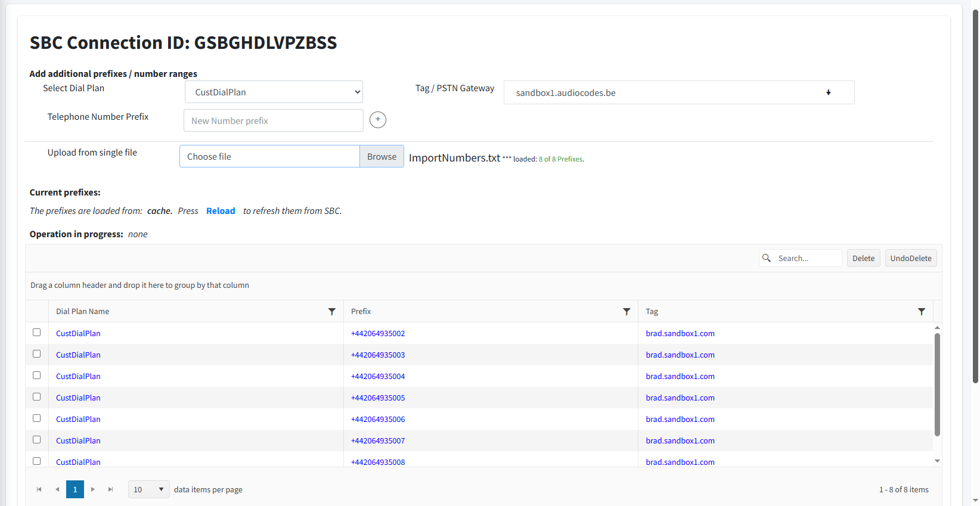Go to the previous page arrow
The height and width of the screenshot is (506, 980).
[57, 489]
